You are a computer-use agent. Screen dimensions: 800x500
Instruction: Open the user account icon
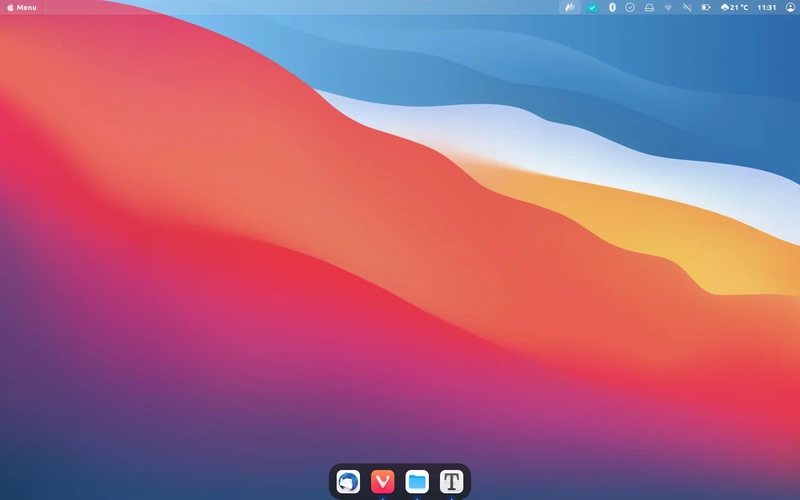tap(790, 7)
